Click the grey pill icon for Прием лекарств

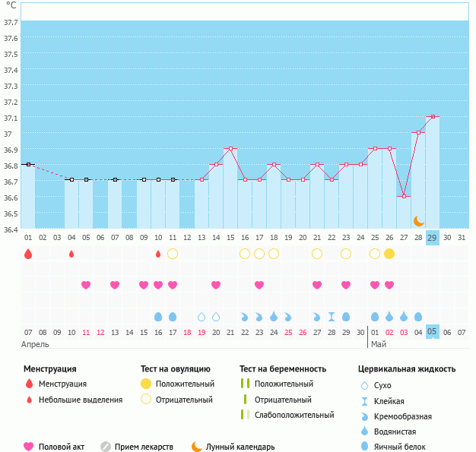(x=106, y=447)
